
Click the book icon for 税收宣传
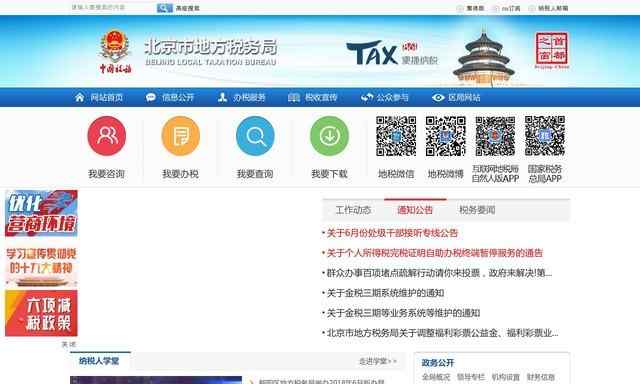click(x=294, y=98)
